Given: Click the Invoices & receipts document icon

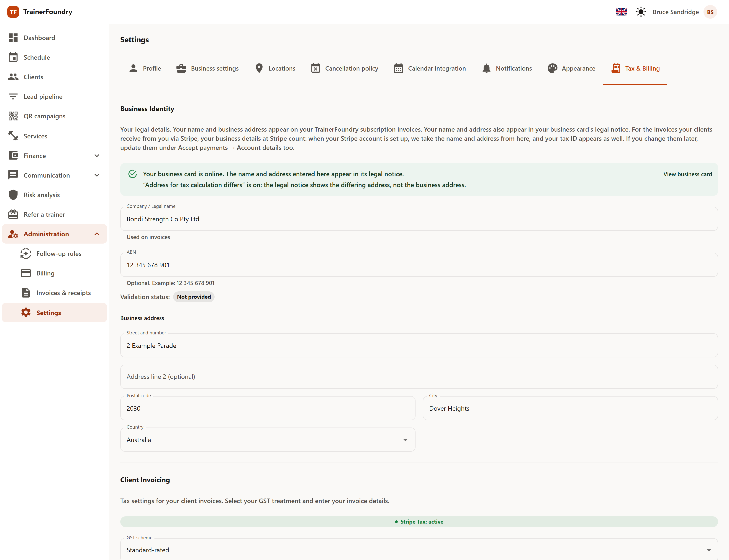Looking at the screenshot, I should (x=26, y=293).
